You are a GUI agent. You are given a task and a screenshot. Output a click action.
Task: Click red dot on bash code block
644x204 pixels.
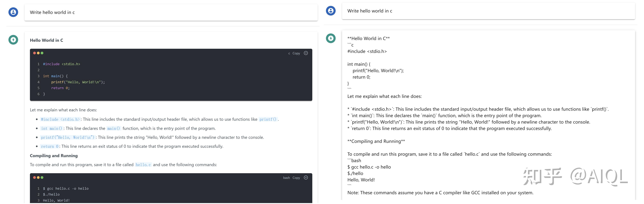[34, 178]
